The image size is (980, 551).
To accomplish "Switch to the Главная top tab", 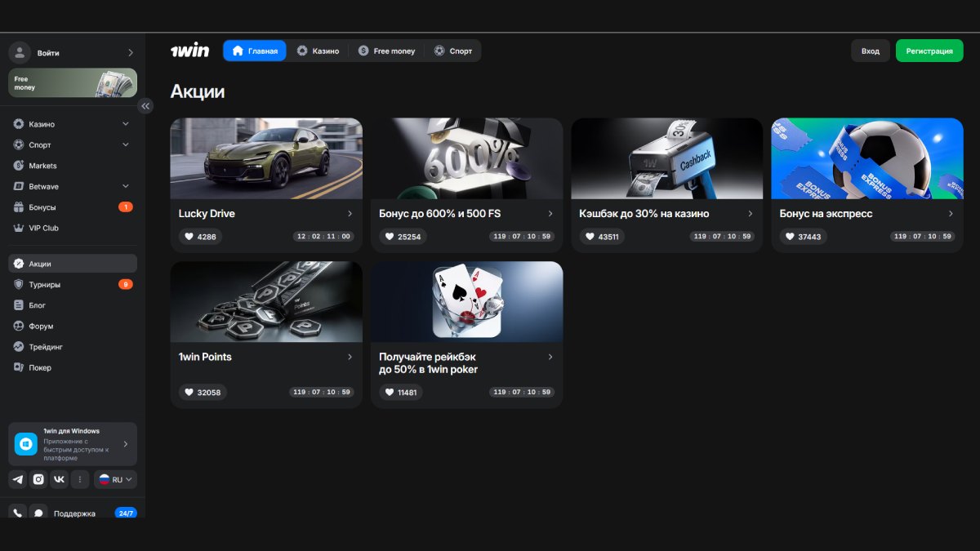I will point(255,51).
